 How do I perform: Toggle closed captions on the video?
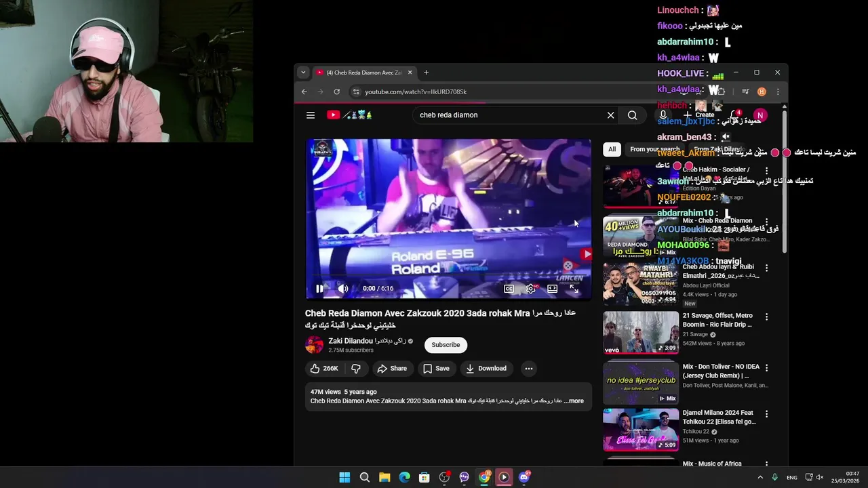tap(509, 289)
